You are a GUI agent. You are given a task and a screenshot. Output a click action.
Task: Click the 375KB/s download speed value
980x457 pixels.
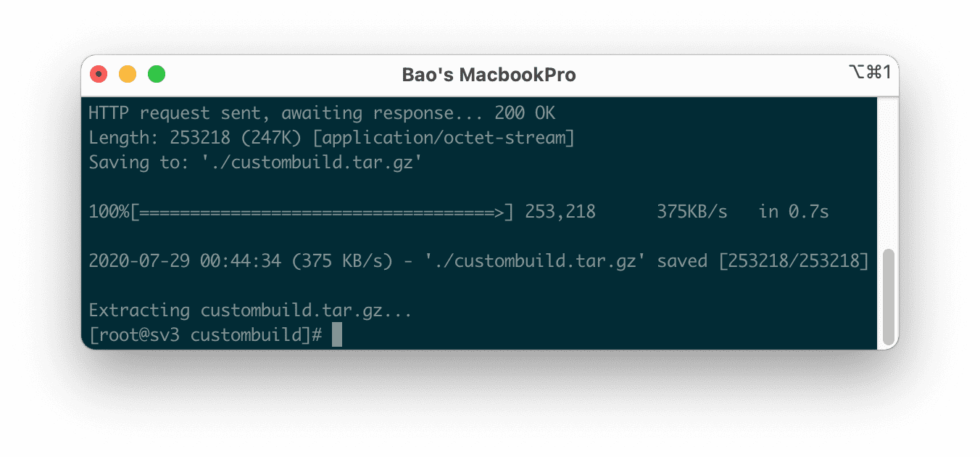click(692, 212)
